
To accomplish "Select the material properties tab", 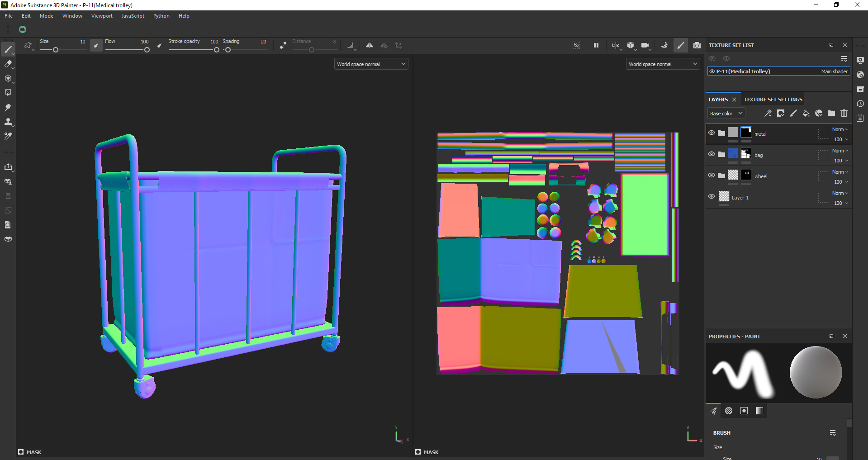I will point(759,411).
